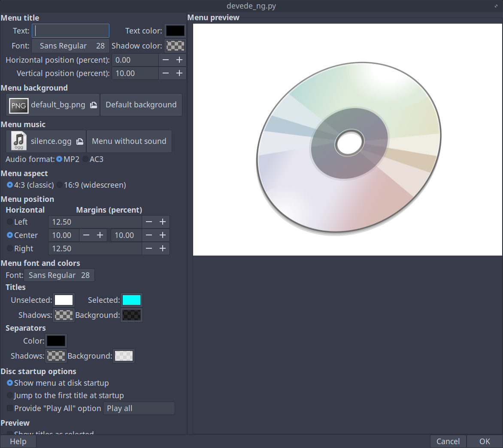Choose the 16:9 widescreen menu aspect

coord(60,185)
